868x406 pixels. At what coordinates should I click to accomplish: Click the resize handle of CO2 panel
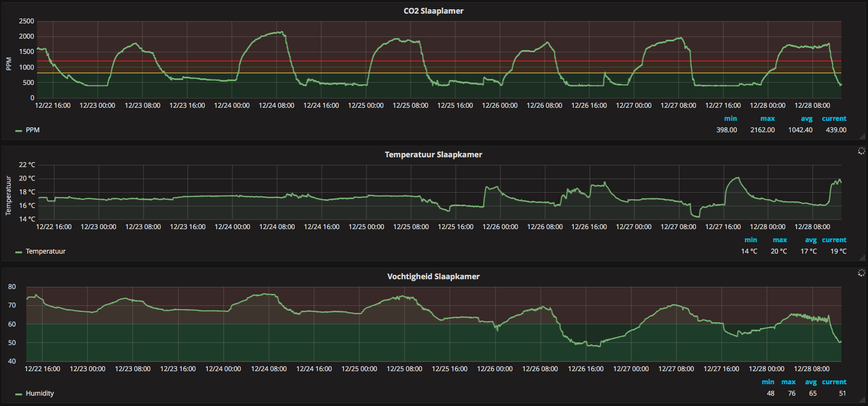point(863,137)
